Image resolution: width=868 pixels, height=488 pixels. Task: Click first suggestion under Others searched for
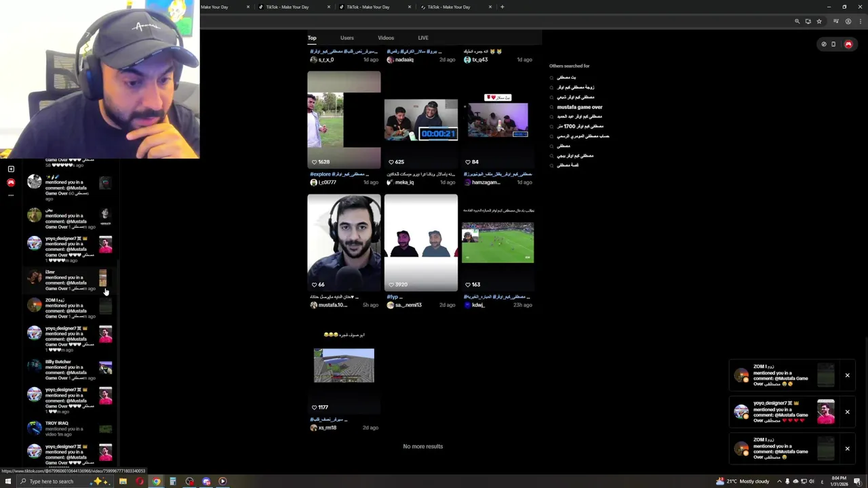pyautogui.click(x=566, y=77)
